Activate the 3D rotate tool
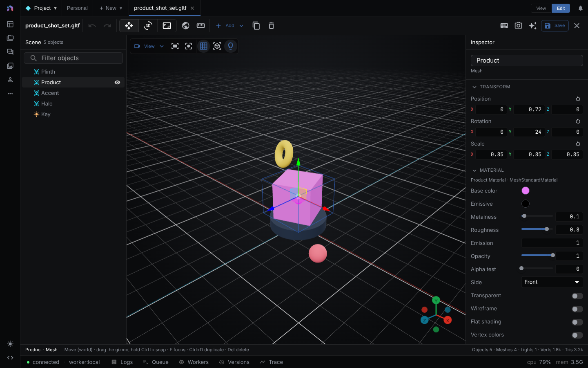Viewport: 588px width, 368px height. point(148,26)
